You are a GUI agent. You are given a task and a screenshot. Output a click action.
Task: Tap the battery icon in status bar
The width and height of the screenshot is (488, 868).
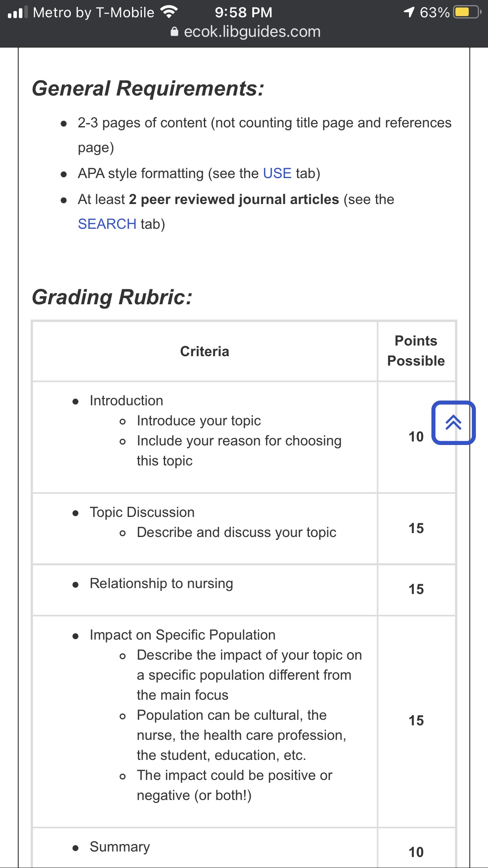467,12
